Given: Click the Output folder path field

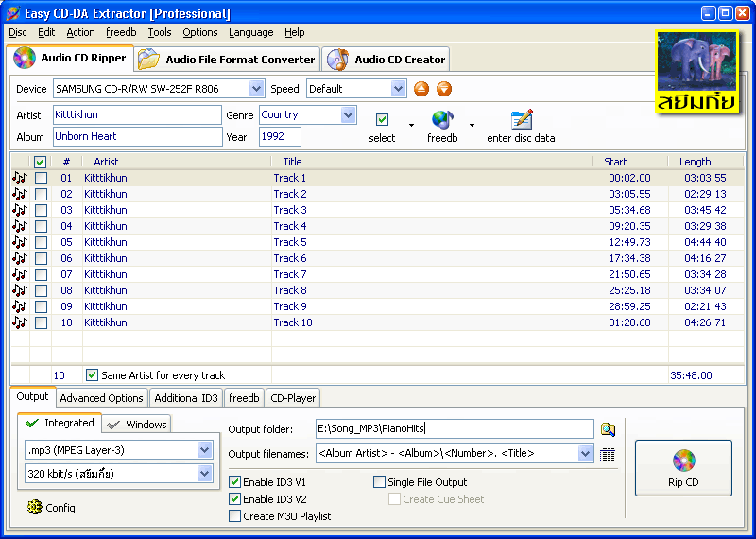Looking at the screenshot, I should coord(455,428).
